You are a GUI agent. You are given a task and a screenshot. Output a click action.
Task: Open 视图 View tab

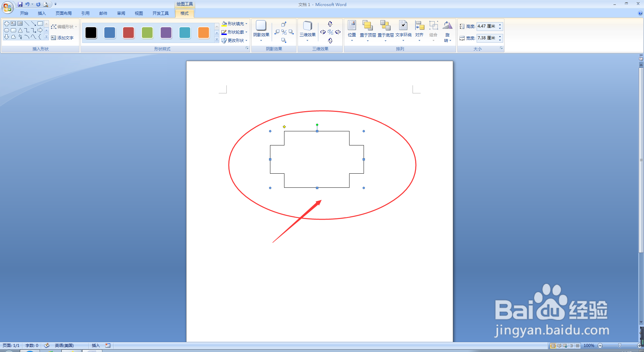[x=139, y=13]
